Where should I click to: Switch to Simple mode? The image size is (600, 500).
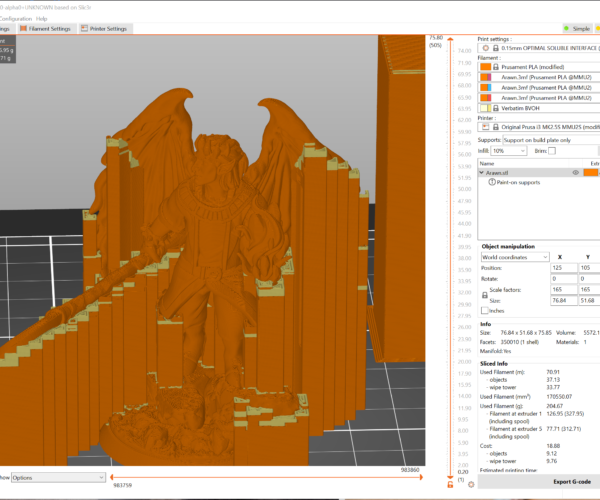pos(577,29)
